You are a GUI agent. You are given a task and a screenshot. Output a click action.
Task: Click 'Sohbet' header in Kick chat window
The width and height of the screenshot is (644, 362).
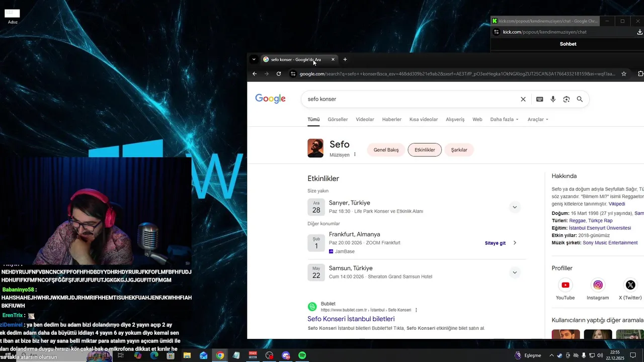pos(568,44)
